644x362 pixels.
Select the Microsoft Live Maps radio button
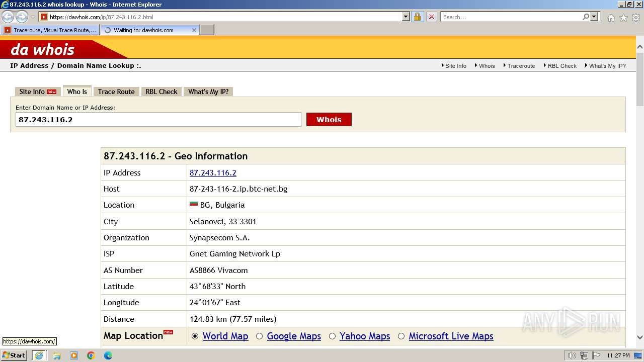(401, 336)
